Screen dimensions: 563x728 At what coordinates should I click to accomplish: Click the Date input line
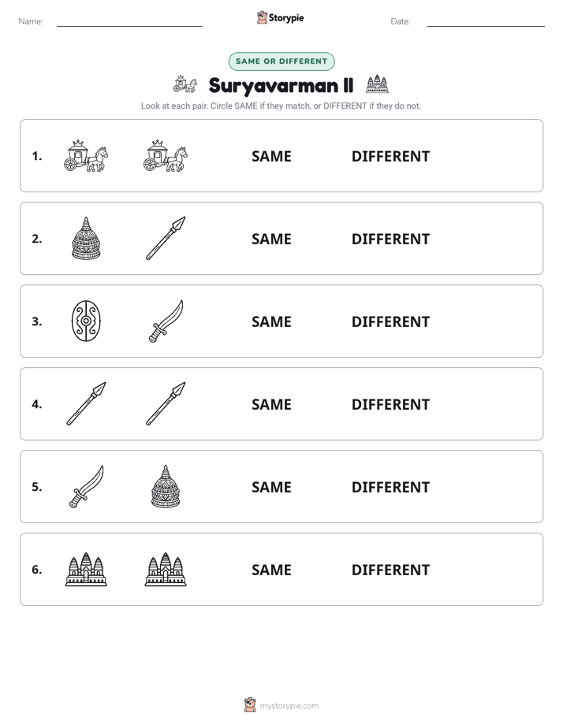(x=486, y=21)
